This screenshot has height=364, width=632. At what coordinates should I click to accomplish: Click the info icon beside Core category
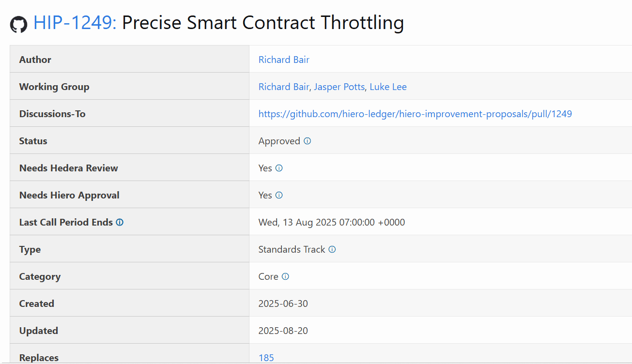click(x=286, y=276)
